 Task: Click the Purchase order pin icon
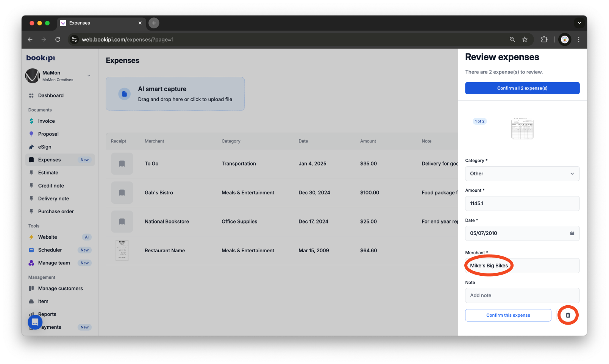tap(31, 211)
